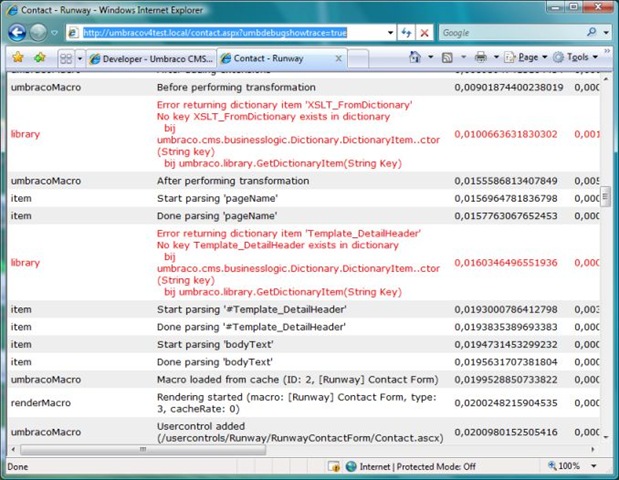
Task: Click the horizontal scrollbar left arrow
Action: coord(13,449)
